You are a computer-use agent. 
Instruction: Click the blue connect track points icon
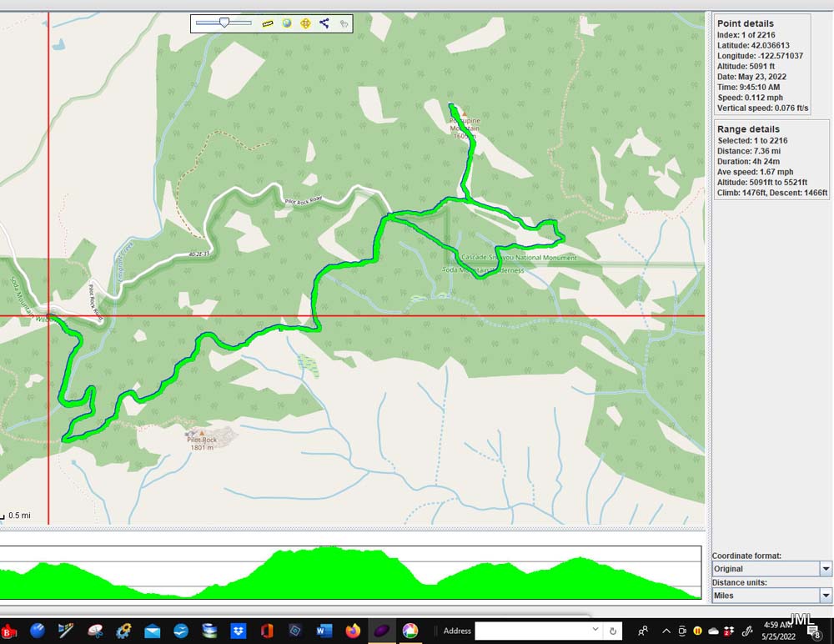pyautogui.click(x=324, y=23)
